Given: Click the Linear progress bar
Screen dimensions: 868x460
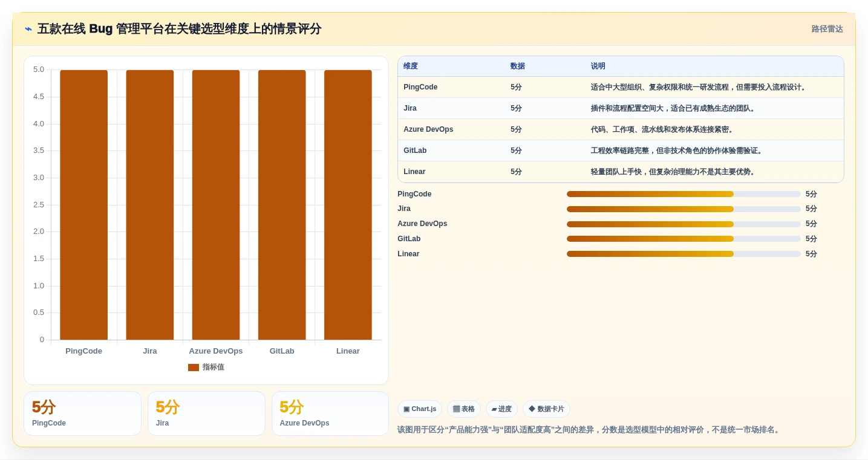Looking at the screenshot, I should [x=684, y=254].
